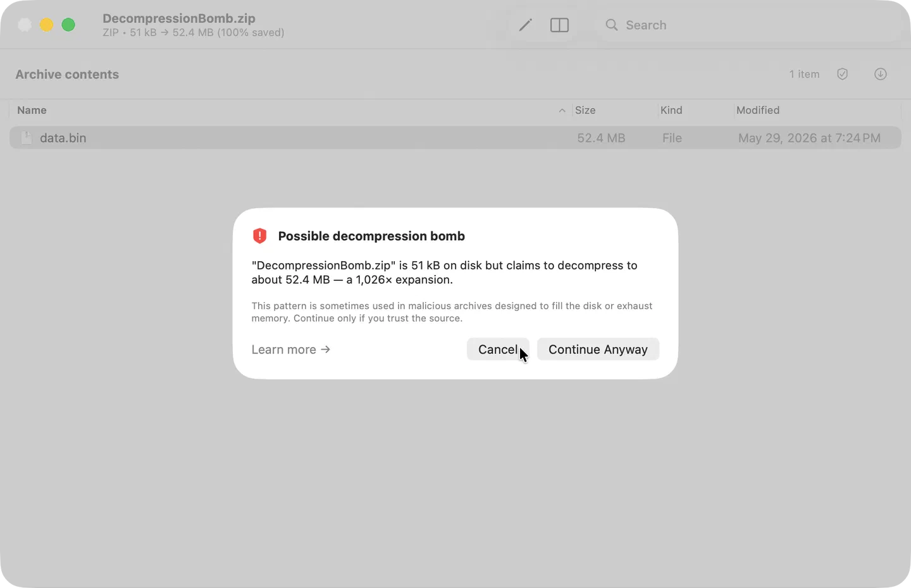Image resolution: width=911 pixels, height=588 pixels.
Task: Click the magnifying glass search icon
Action: (611, 25)
